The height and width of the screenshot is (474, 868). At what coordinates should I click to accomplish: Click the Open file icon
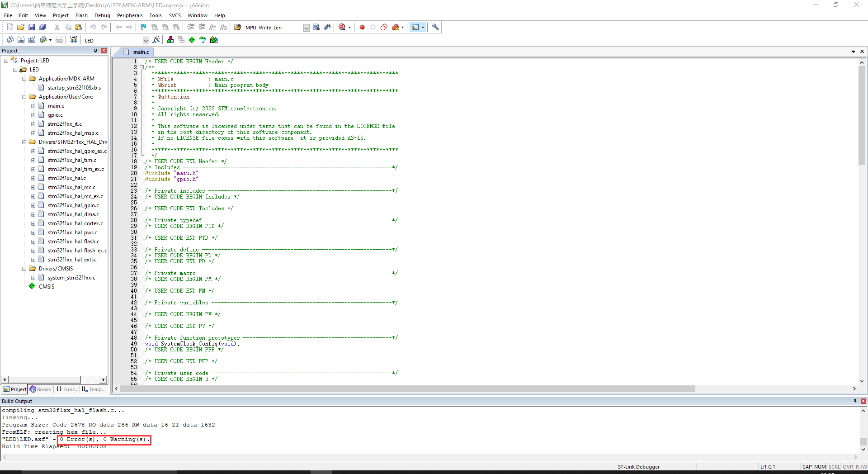coord(21,27)
